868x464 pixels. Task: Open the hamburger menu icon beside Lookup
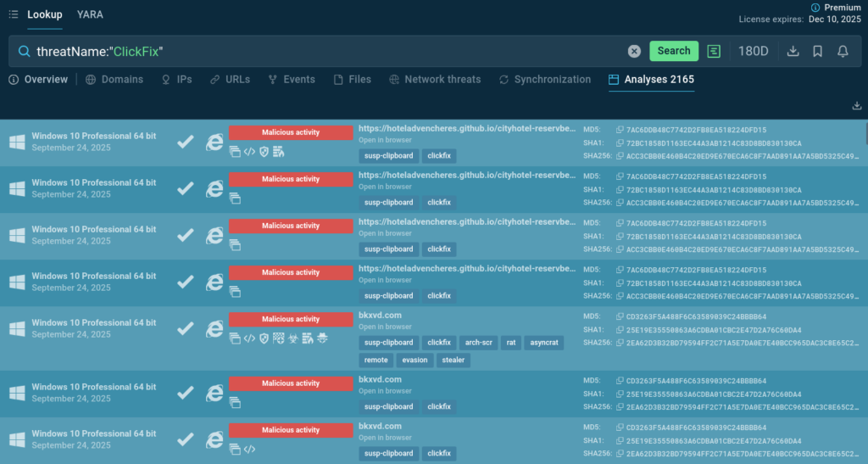(14, 14)
